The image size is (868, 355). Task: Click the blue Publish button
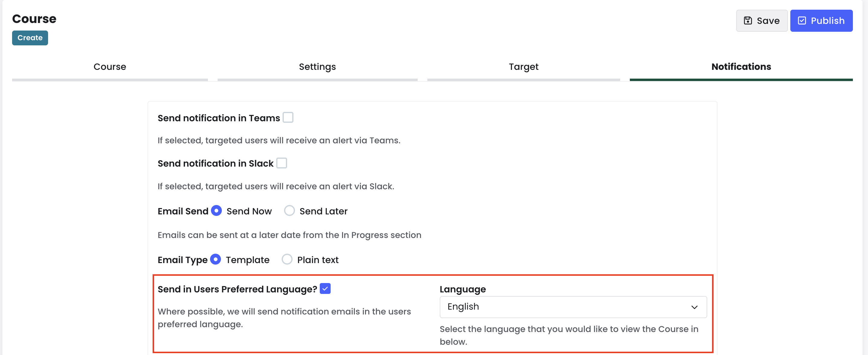[x=821, y=21]
